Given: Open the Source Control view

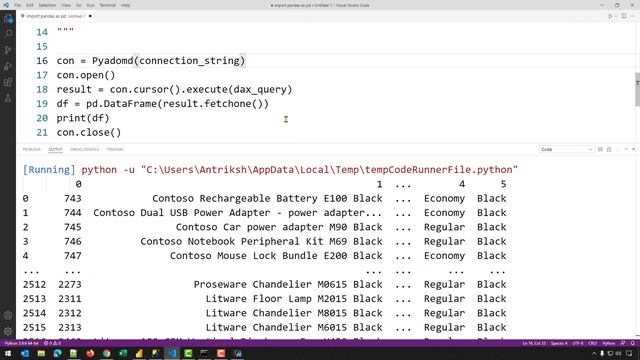Looking at the screenshot, I should click(8, 50).
